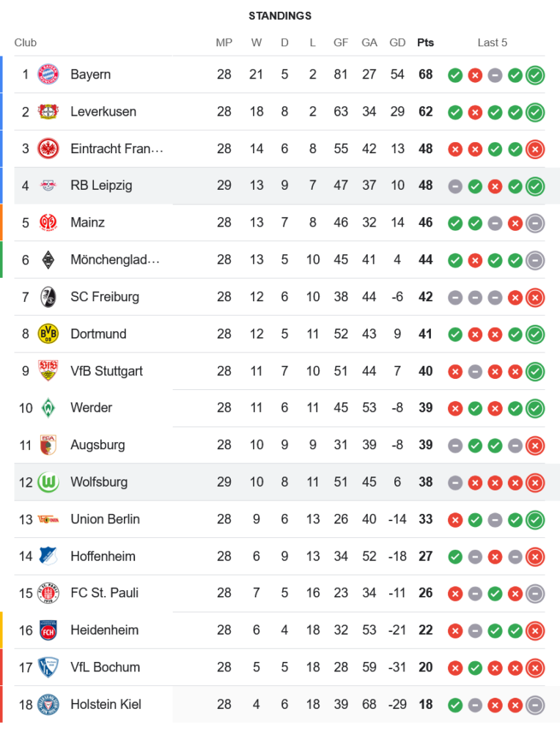This screenshot has height=733, width=560.
Task: Click the Bayern club crest icon
Action: (x=48, y=74)
